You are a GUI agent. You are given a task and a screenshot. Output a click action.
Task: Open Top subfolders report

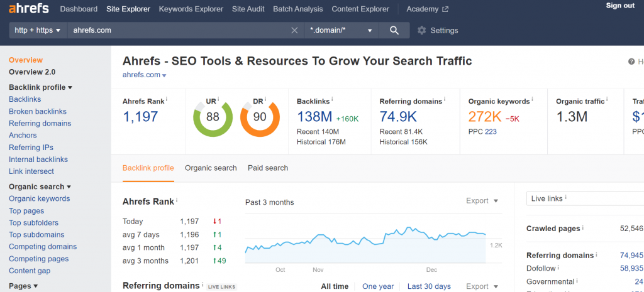pos(34,223)
